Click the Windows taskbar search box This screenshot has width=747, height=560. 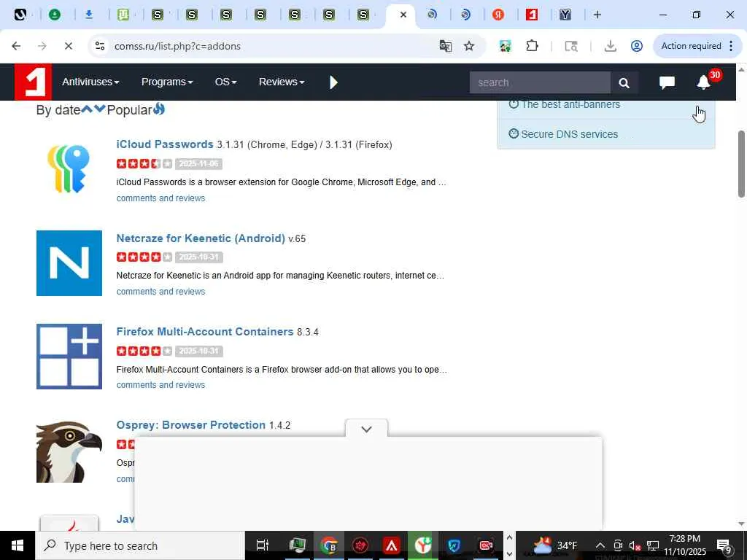[139, 545]
